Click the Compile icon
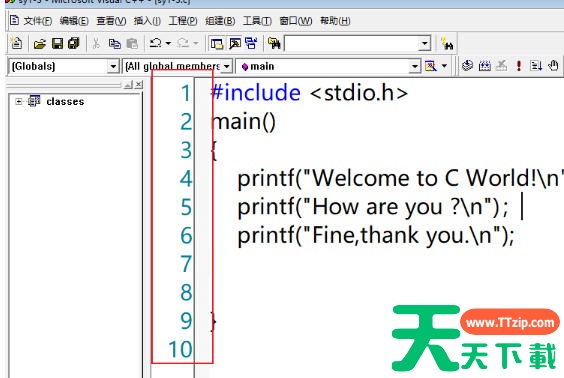The width and height of the screenshot is (564, 378). click(467, 66)
